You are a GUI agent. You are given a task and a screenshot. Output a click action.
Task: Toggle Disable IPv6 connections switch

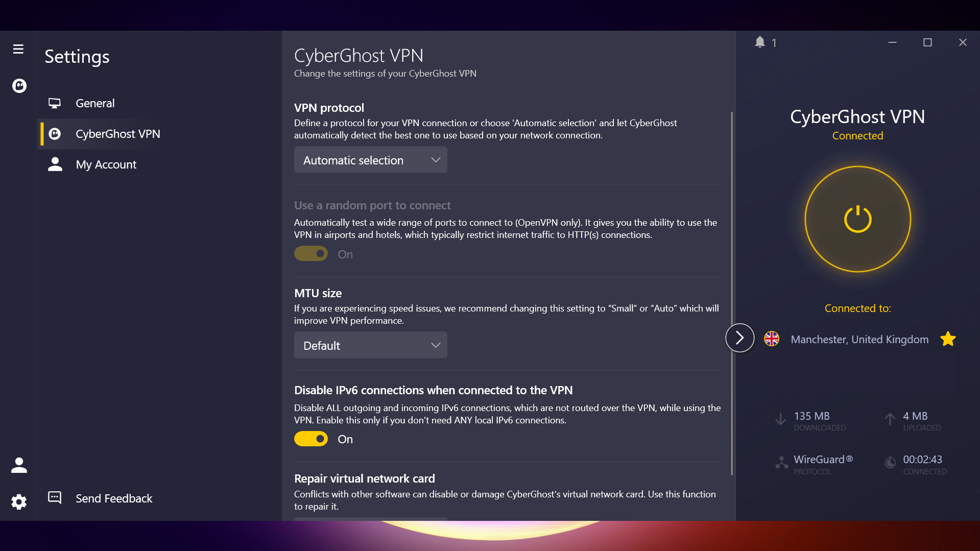pos(311,439)
